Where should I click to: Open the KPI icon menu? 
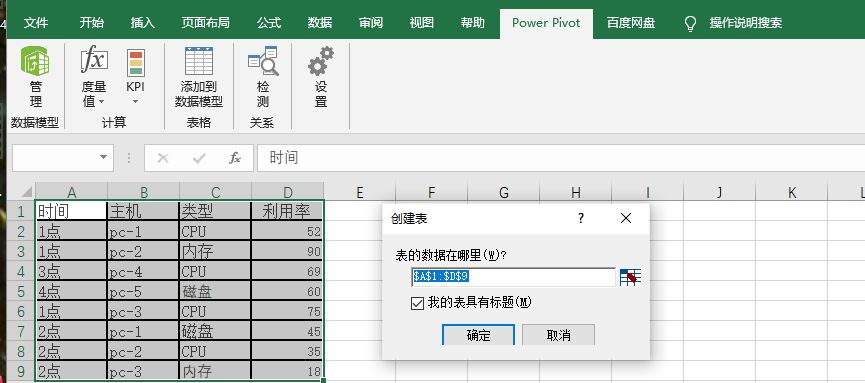[136, 62]
